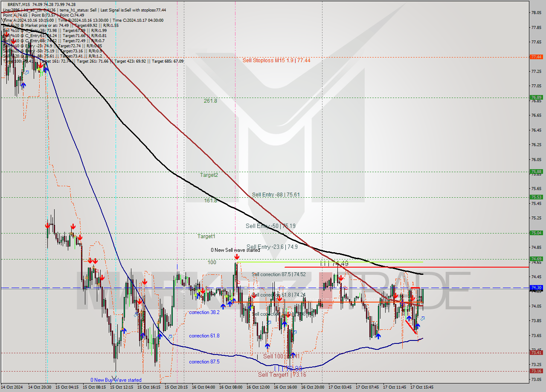Click the 74.85 value on the price scale
The image size is (546, 392).
pos(536,247)
